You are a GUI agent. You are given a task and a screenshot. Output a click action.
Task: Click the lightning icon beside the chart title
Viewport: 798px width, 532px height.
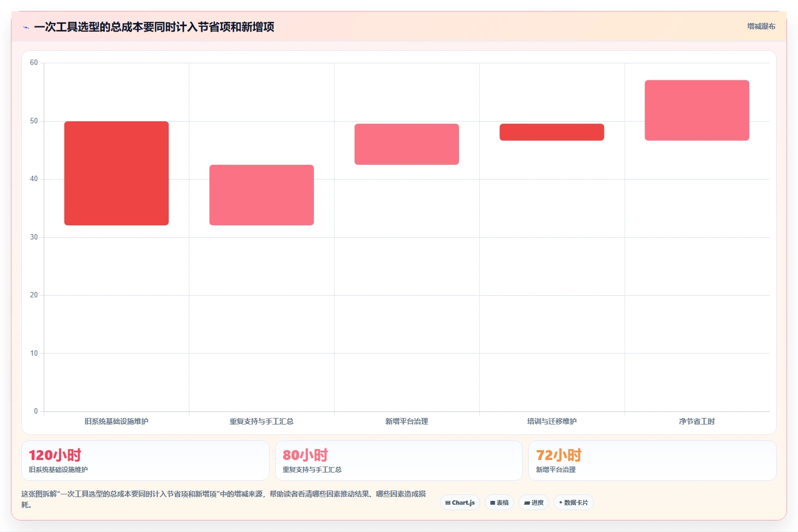[x=26, y=27]
